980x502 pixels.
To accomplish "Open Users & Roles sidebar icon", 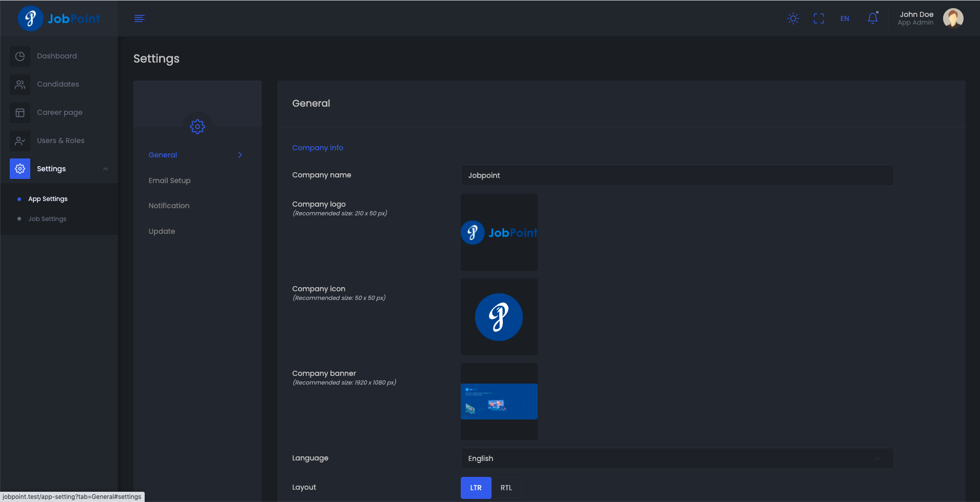I will 20,141.
